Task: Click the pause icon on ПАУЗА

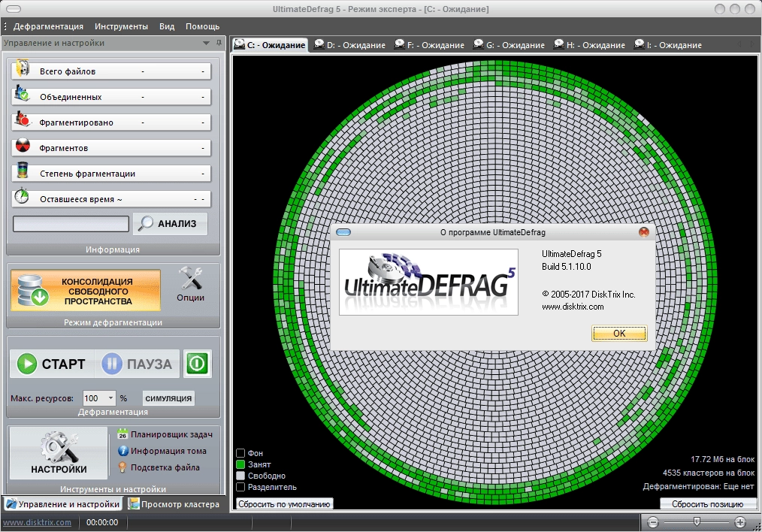Action: pyautogui.click(x=112, y=364)
